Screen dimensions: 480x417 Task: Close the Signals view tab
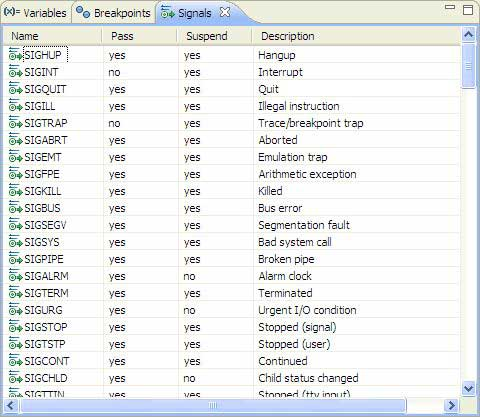click(x=225, y=12)
